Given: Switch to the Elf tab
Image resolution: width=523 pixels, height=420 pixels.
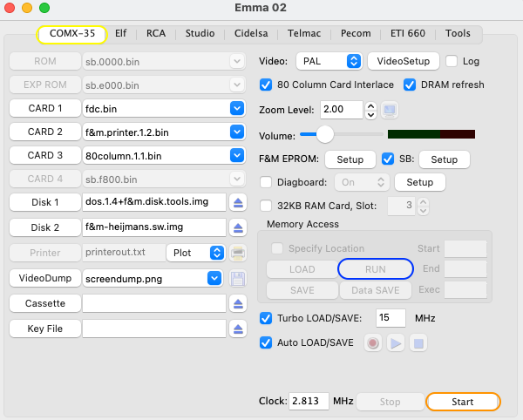Looking at the screenshot, I should [121, 33].
